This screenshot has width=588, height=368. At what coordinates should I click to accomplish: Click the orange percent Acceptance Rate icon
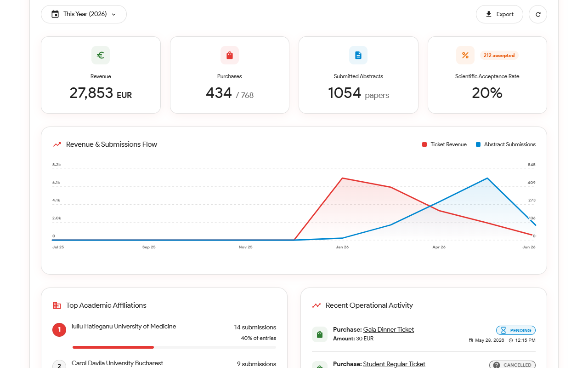tap(465, 55)
